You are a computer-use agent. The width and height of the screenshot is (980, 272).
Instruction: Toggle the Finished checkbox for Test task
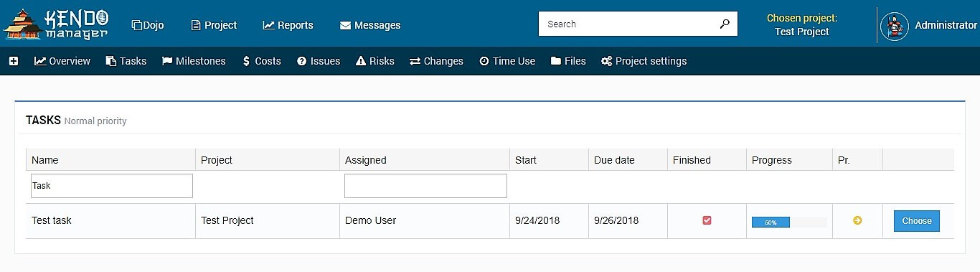pyautogui.click(x=707, y=220)
